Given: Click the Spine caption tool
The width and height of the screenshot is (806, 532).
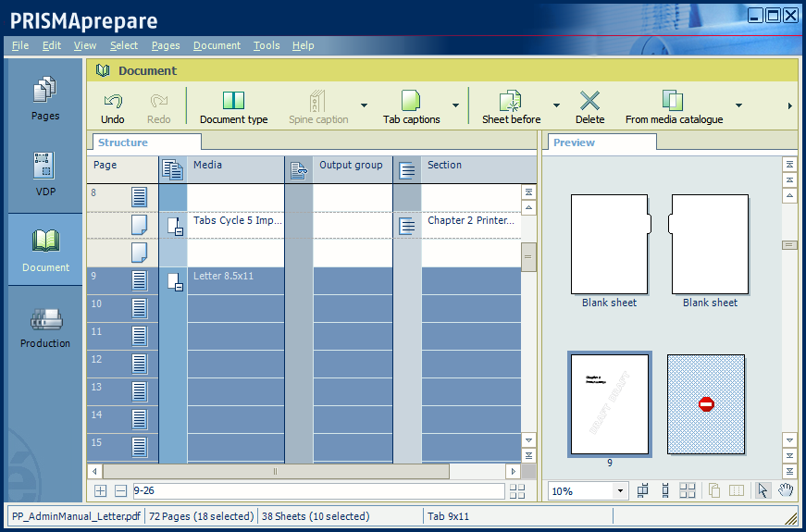Looking at the screenshot, I should tap(317, 107).
